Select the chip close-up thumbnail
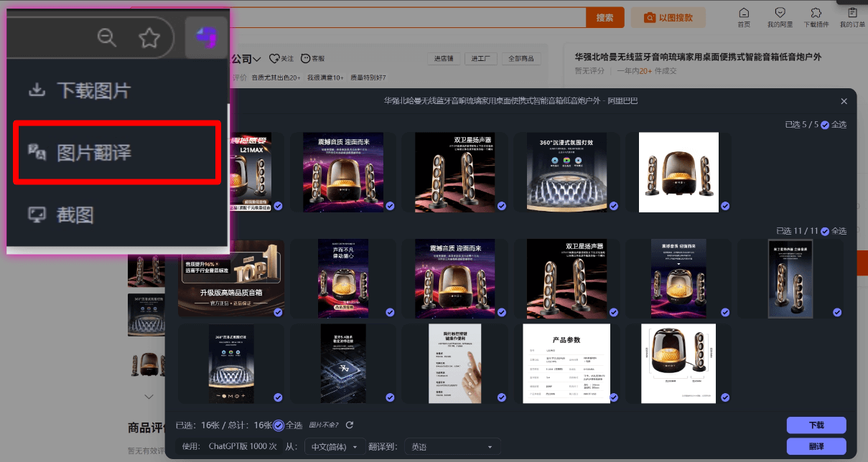This screenshot has width=868, height=462. pyautogui.click(x=343, y=364)
